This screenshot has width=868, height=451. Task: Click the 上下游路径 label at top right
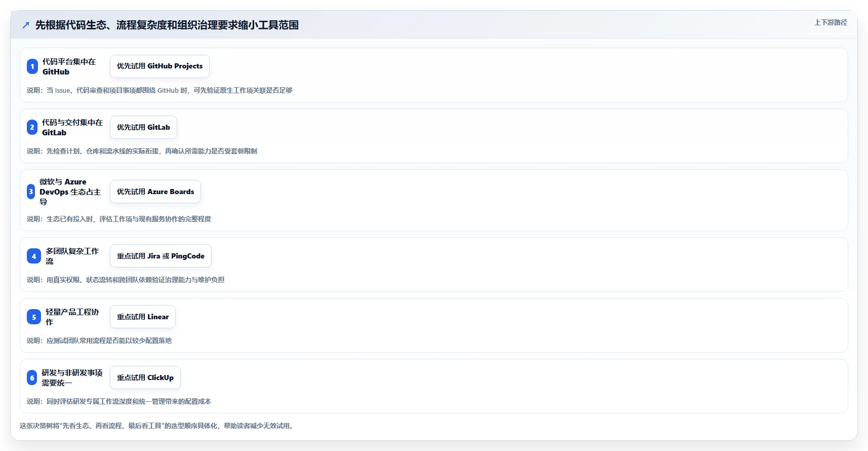click(x=831, y=22)
